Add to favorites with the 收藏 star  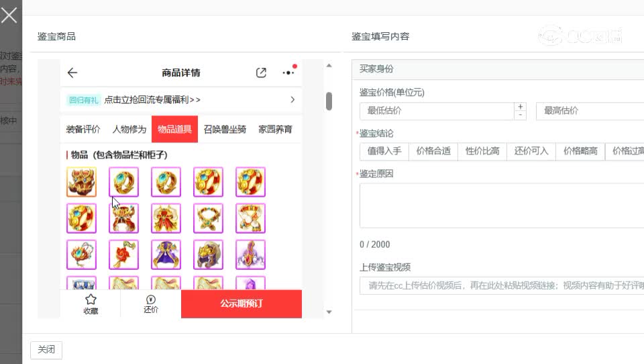click(91, 304)
